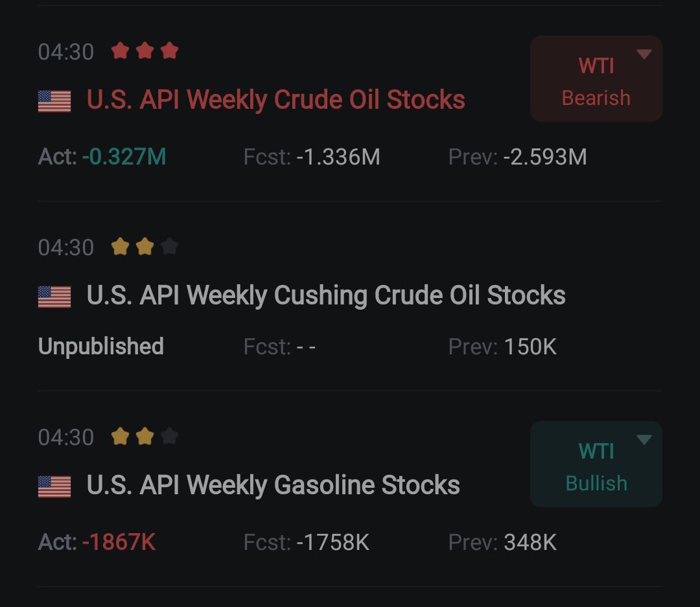700x607 pixels.
Task: Click US flag icon beside Gasoline Stocks
Action: 54,487
